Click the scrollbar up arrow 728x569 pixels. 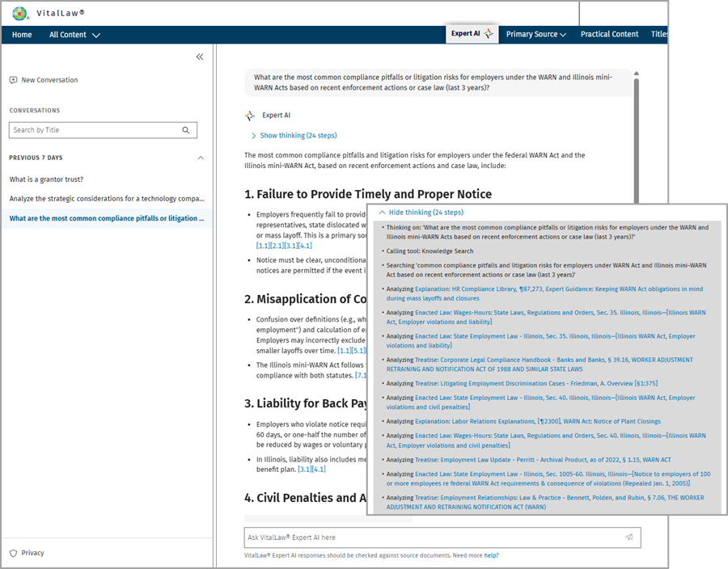(x=637, y=74)
